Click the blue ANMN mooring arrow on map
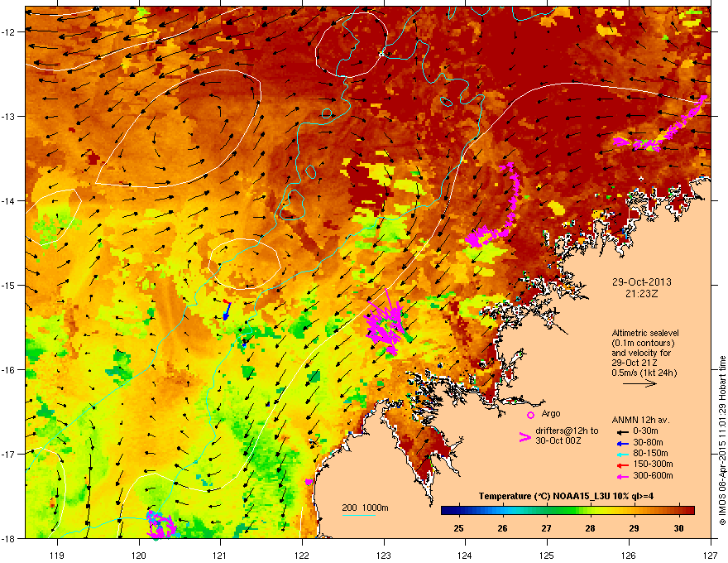 pyautogui.click(x=226, y=310)
